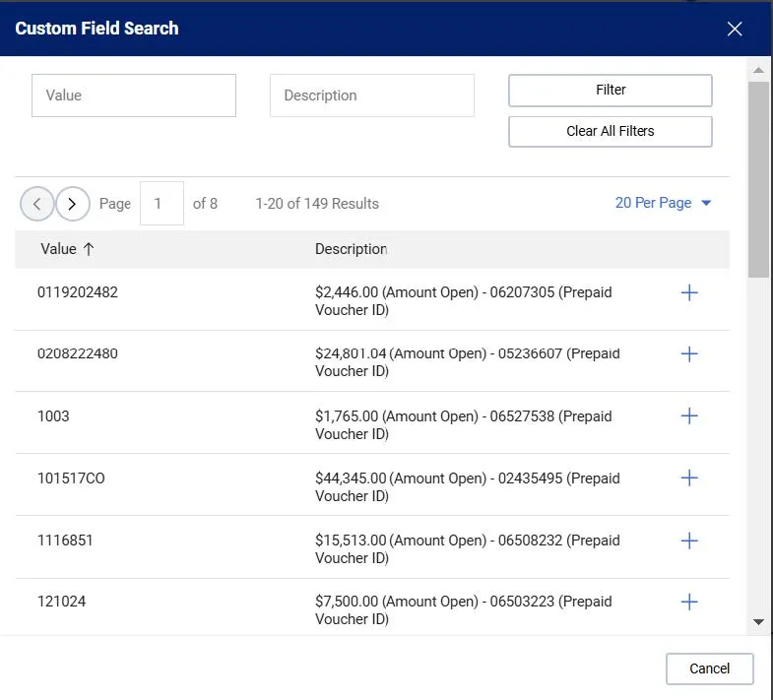
Task: Go to the previous results page
Action: (x=37, y=204)
